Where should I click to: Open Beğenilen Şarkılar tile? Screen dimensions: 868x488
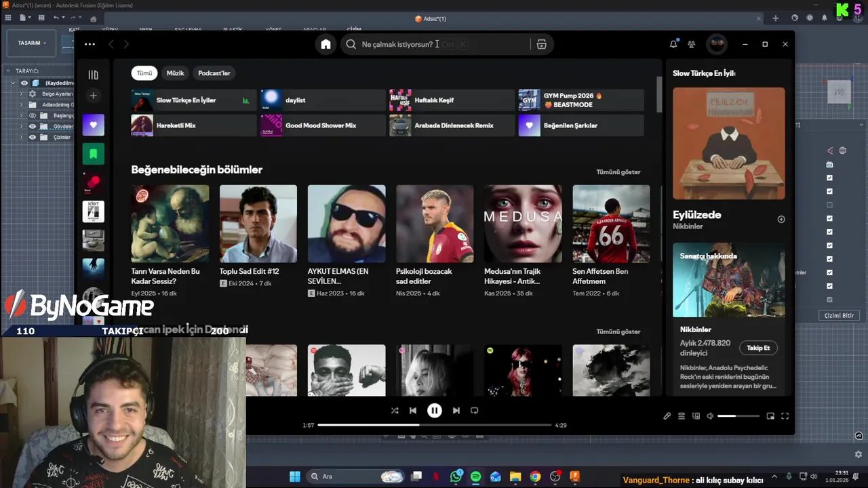pyautogui.click(x=581, y=125)
